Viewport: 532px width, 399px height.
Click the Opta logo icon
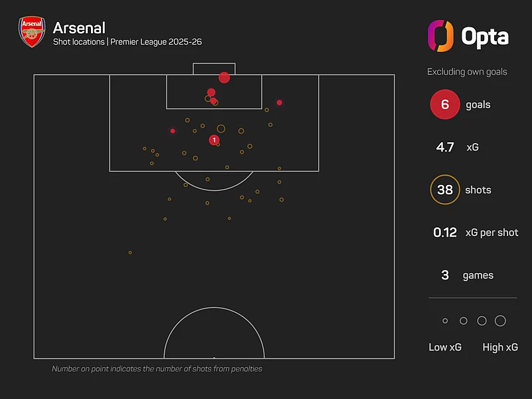pyautogui.click(x=440, y=36)
